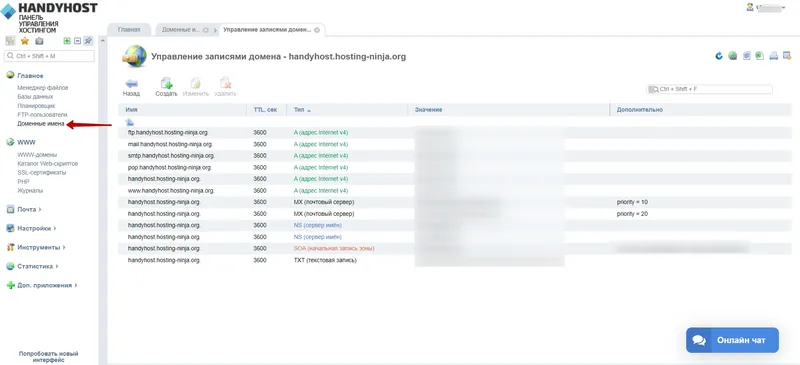800x365 pixels.
Task: Click Попробовать новый интерфейс link
Action: (48, 357)
